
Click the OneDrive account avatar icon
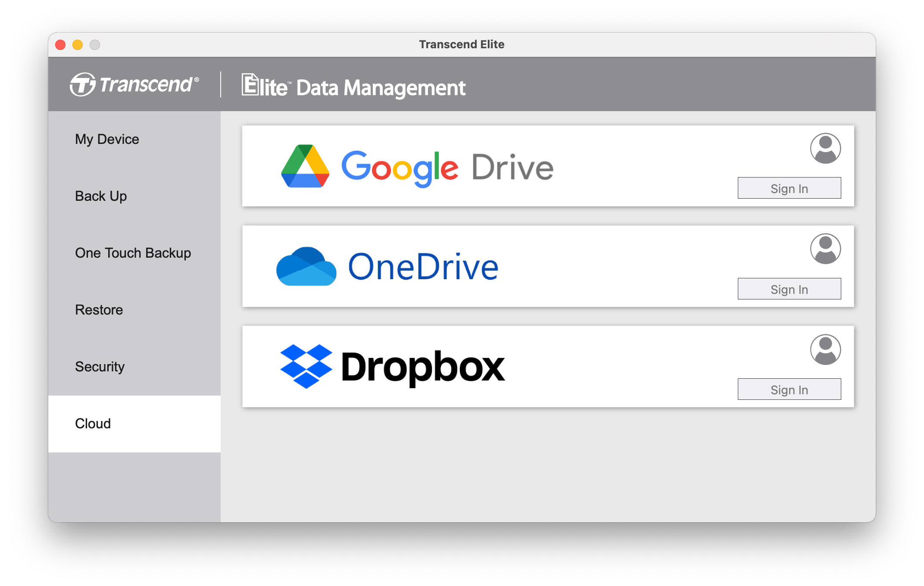pyautogui.click(x=825, y=249)
